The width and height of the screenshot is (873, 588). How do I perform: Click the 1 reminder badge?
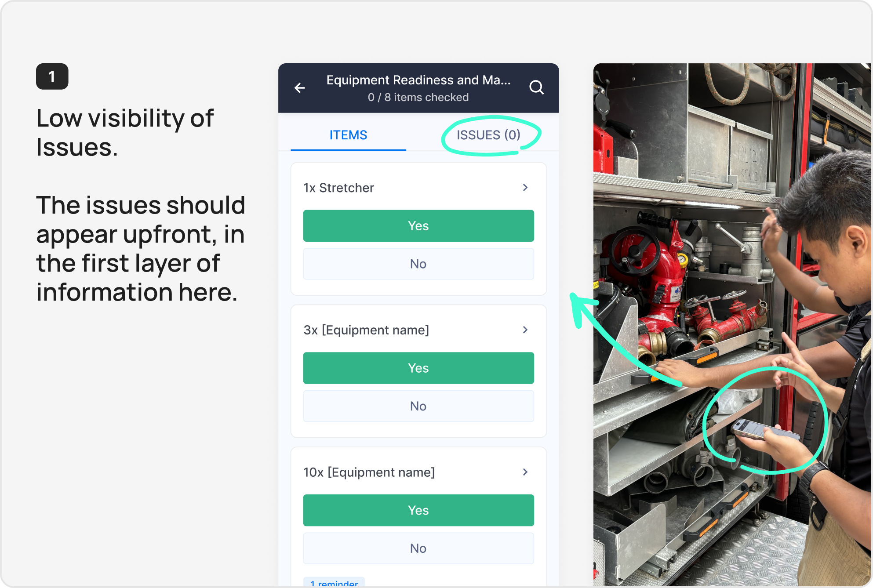pyautogui.click(x=334, y=583)
